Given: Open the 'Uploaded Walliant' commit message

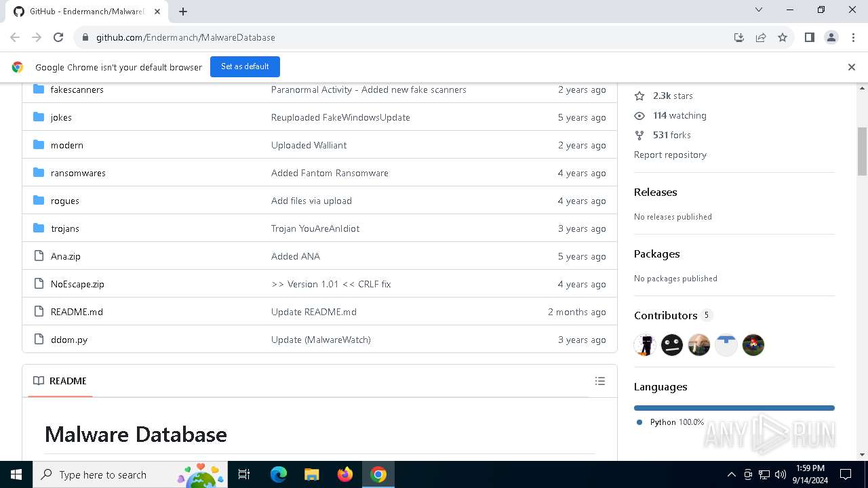Looking at the screenshot, I should click(x=309, y=145).
